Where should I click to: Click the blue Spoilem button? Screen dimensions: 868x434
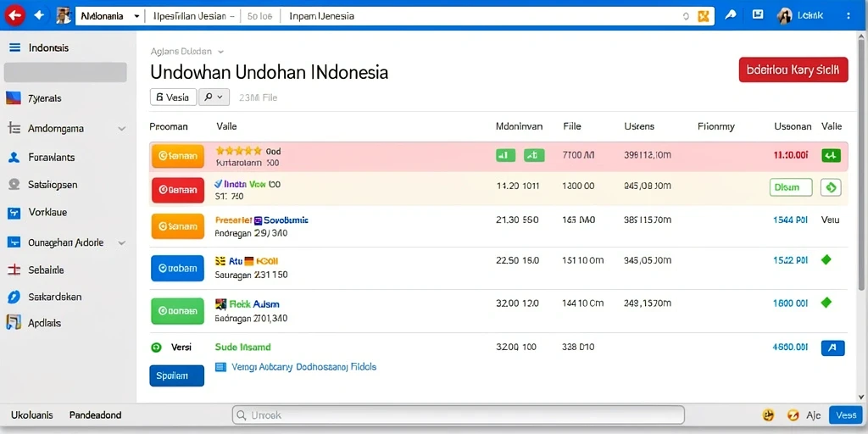(x=176, y=376)
